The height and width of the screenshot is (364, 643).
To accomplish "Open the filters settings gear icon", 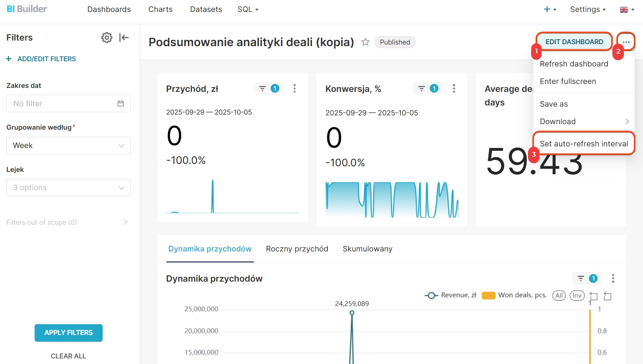I will tap(107, 38).
